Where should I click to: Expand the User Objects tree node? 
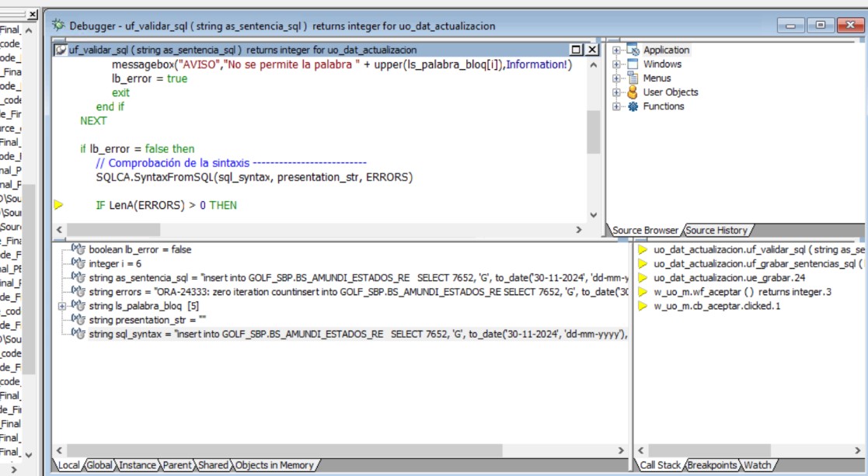point(617,92)
